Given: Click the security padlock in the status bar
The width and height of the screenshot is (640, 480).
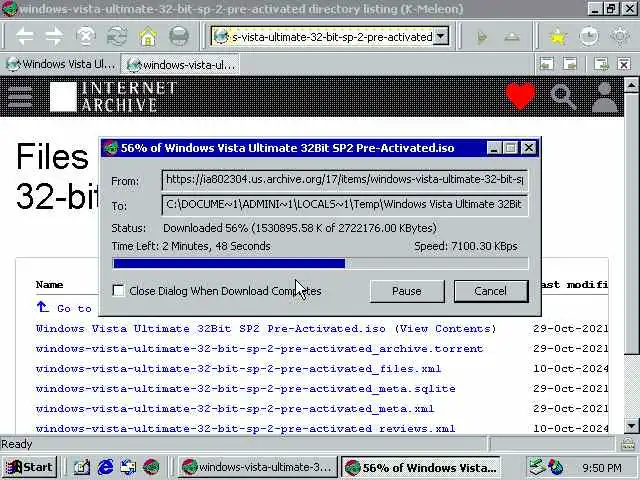Looking at the screenshot, I should 627,444.
